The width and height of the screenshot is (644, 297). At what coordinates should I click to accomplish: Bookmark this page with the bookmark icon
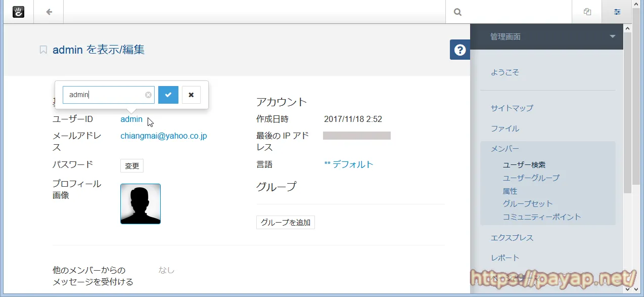click(43, 50)
